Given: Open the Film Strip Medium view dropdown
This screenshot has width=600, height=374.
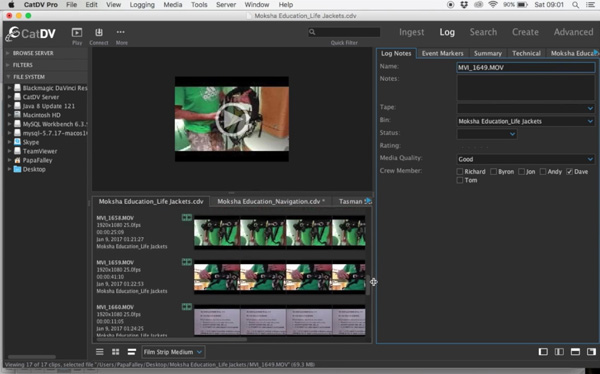Looking at the screenshot, I should (x=173, y=352).
